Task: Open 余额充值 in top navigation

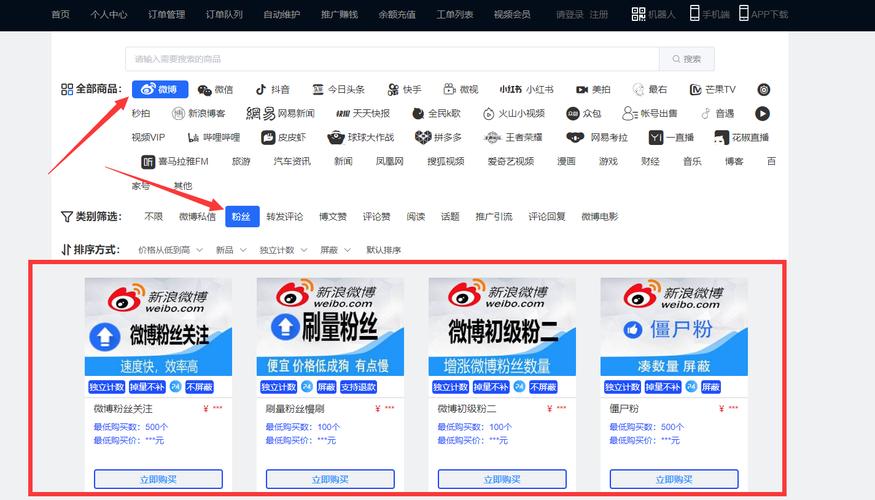Action: (x=397, y=15)
